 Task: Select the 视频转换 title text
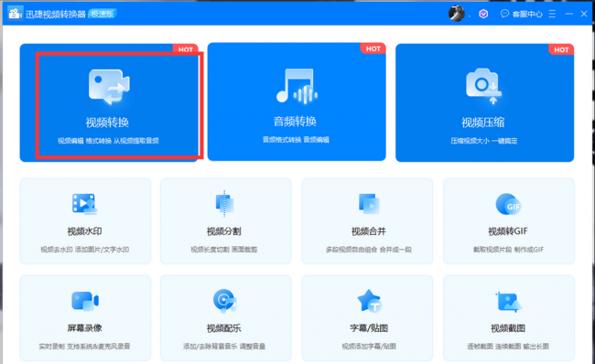[107, 123]
